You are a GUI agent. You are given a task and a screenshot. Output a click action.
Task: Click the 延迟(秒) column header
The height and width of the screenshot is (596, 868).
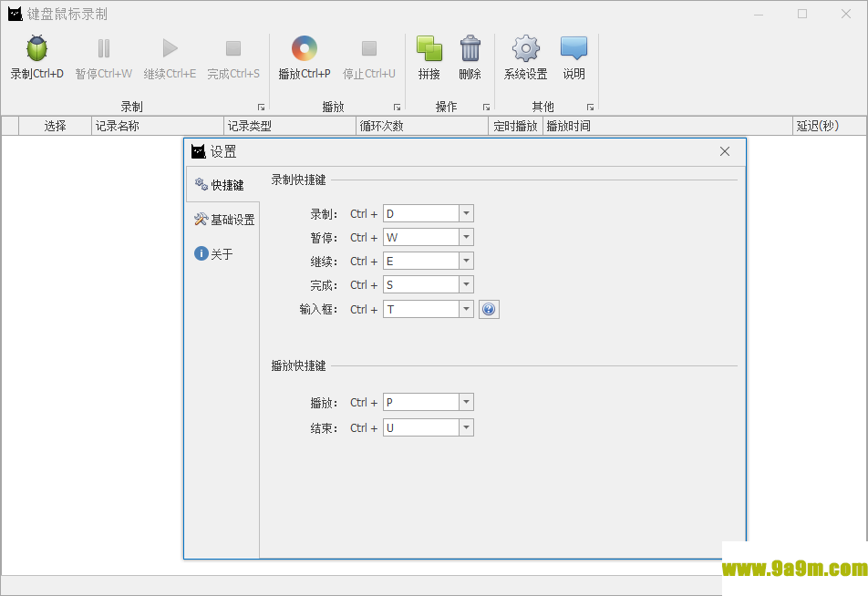tap(829, 126)
